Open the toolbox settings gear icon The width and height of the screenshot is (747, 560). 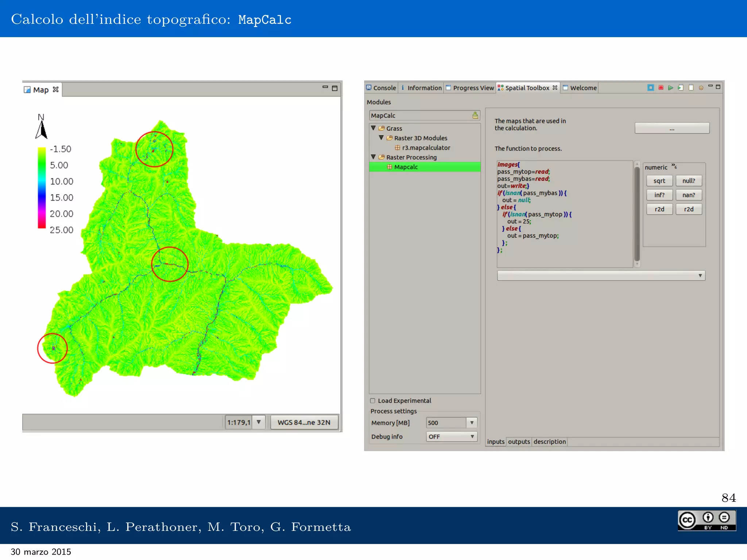click(701, 87)
